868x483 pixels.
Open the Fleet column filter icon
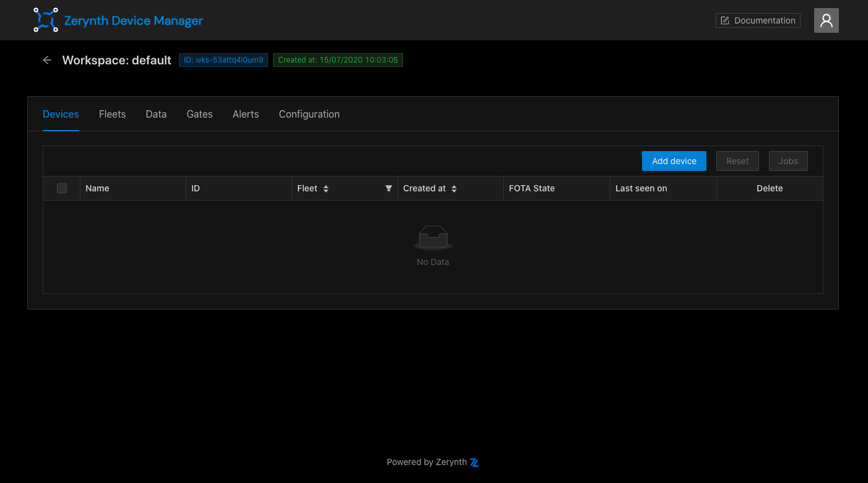pyautogui.click(x=389, y=188)
